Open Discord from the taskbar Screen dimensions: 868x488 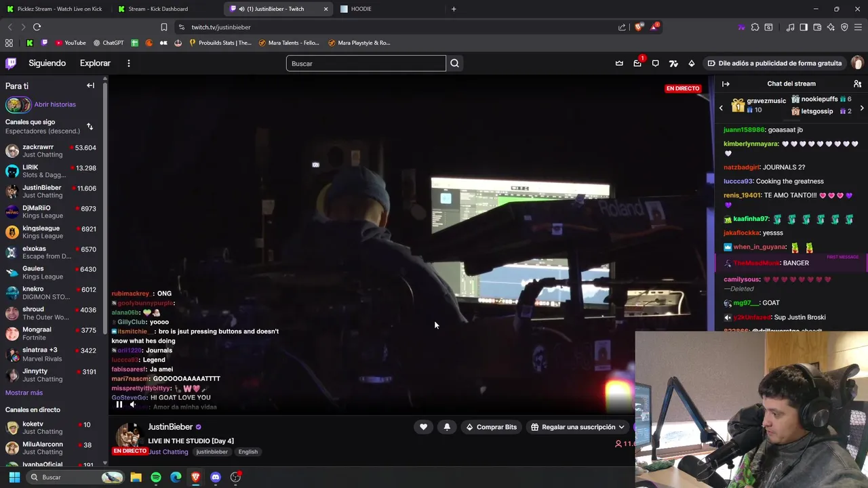click(216, 477)
